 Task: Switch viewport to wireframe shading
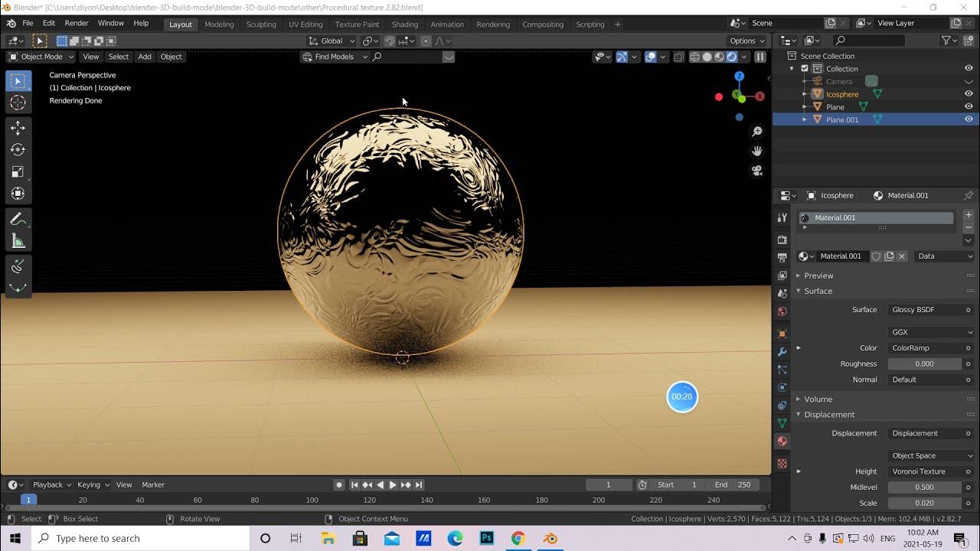[x=695, y=57]
